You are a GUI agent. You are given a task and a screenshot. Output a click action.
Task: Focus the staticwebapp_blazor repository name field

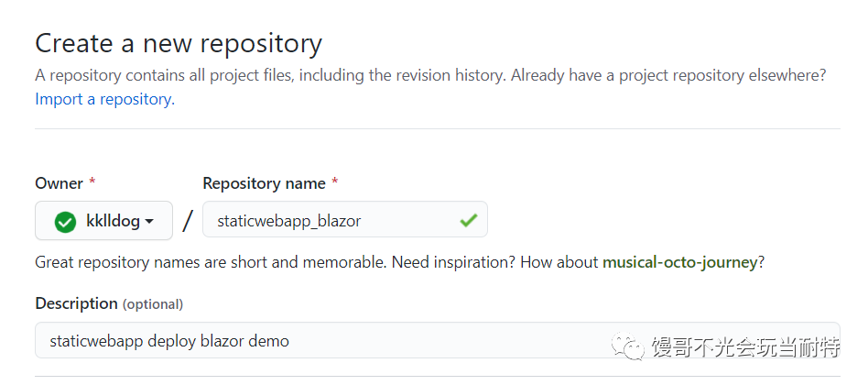[345, 219]
